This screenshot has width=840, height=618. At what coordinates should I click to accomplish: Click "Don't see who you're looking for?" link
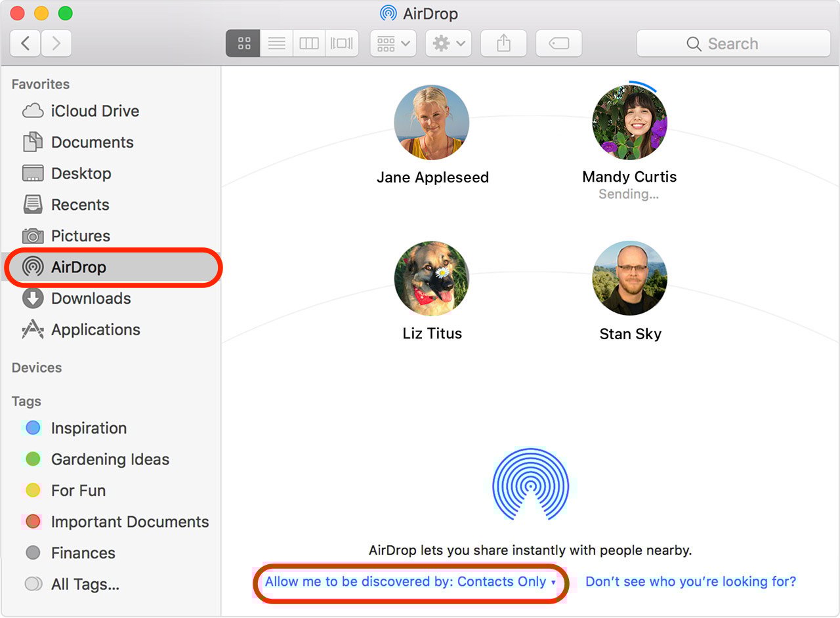pos(690,582)
